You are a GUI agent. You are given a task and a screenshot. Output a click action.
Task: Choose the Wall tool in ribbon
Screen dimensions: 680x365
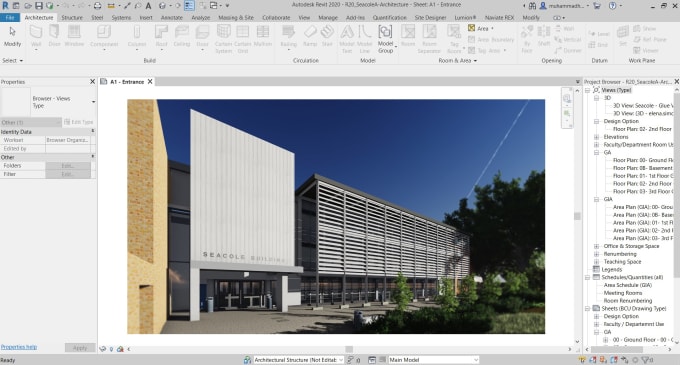pos(36,36)
